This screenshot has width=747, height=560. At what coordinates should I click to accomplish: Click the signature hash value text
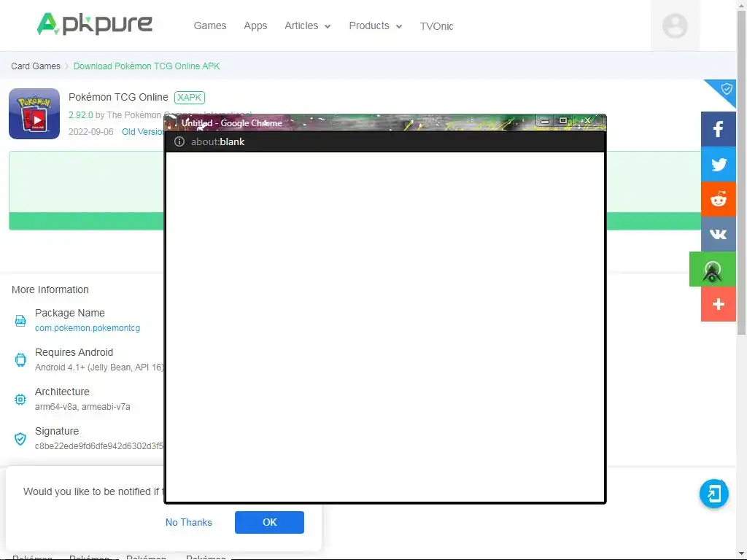(x=99, y=447)
